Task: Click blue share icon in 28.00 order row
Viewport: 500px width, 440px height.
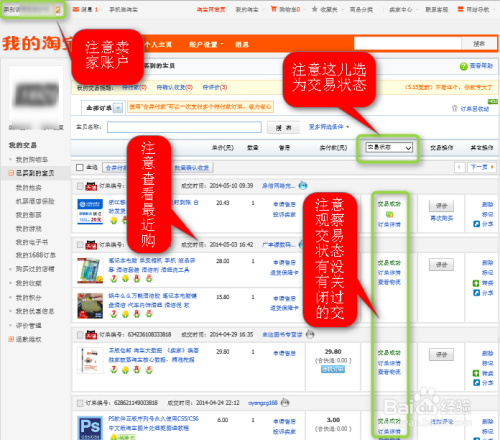Action: 476,293
